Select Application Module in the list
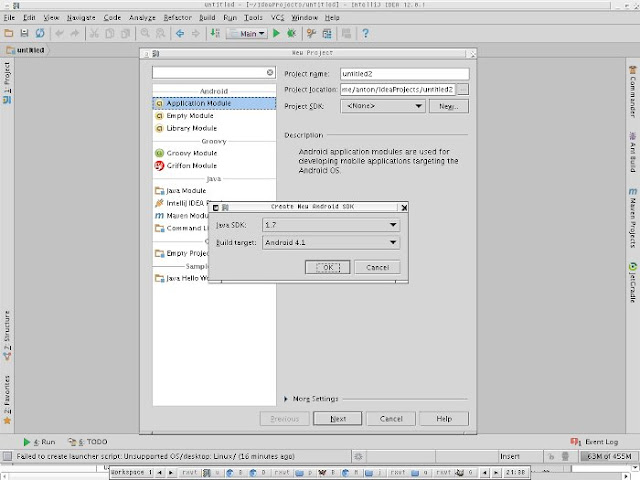Image resolution: width=640 pixels, height=480 pixels. tap(214, 103)
